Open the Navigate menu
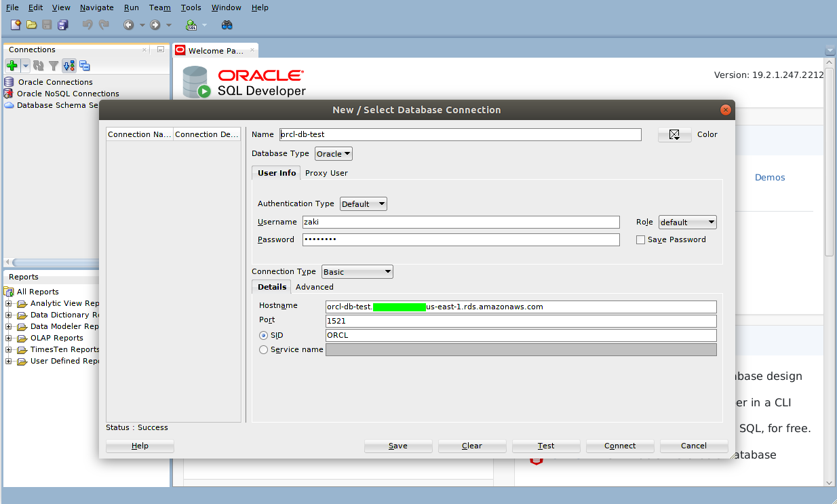 tap(97, 7)
